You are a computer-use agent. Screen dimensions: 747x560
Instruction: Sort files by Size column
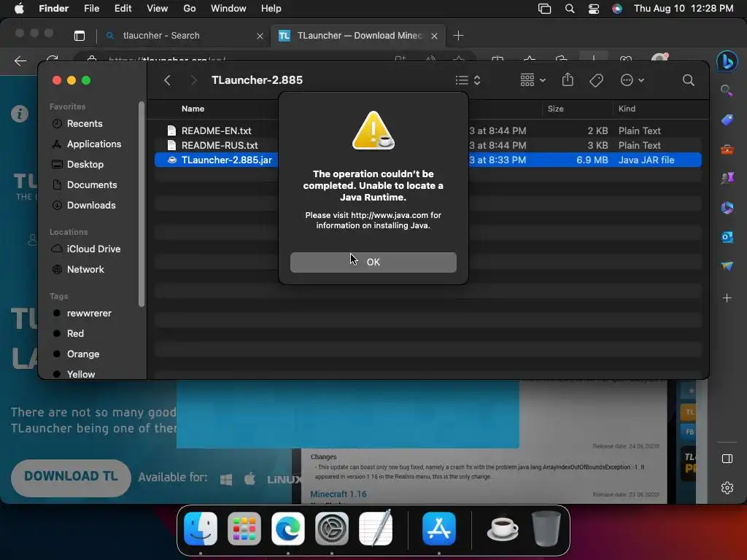tap(555, 109)
